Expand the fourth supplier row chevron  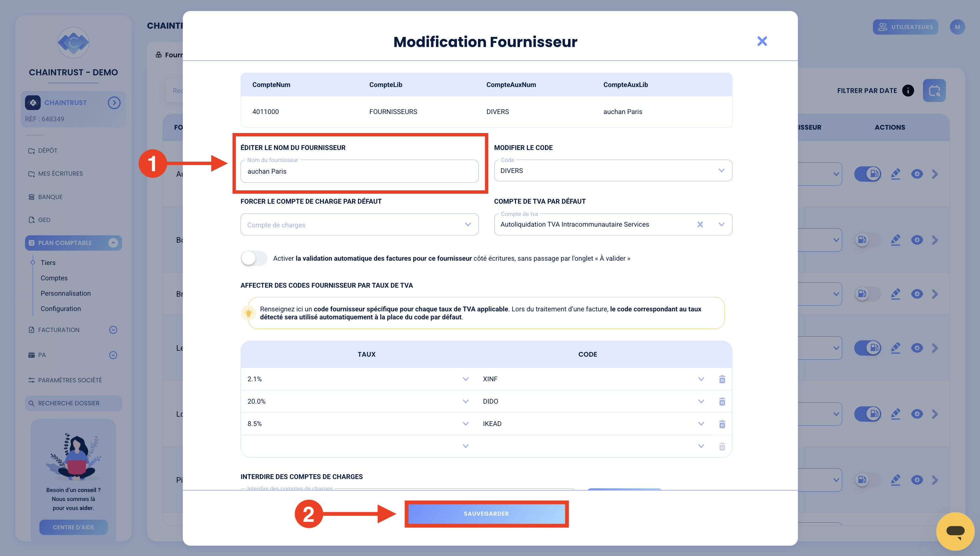click(935, 348)
